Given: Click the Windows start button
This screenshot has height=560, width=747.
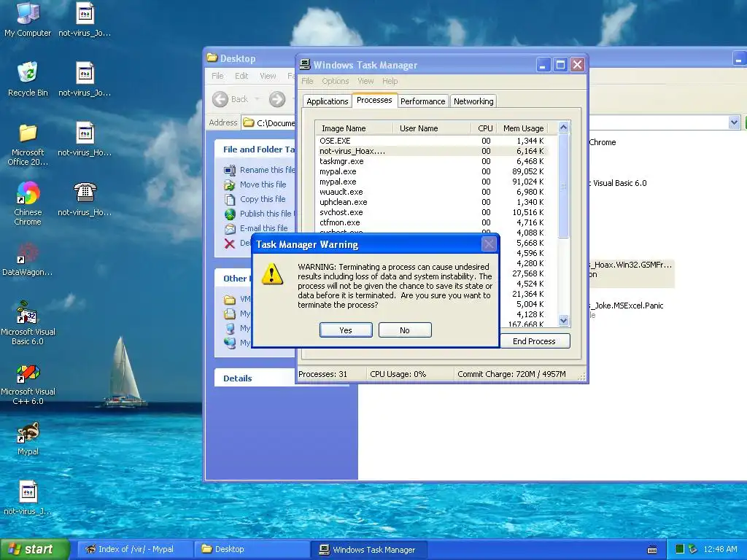Looking at the screenshot, I should [x=34, y=549].
